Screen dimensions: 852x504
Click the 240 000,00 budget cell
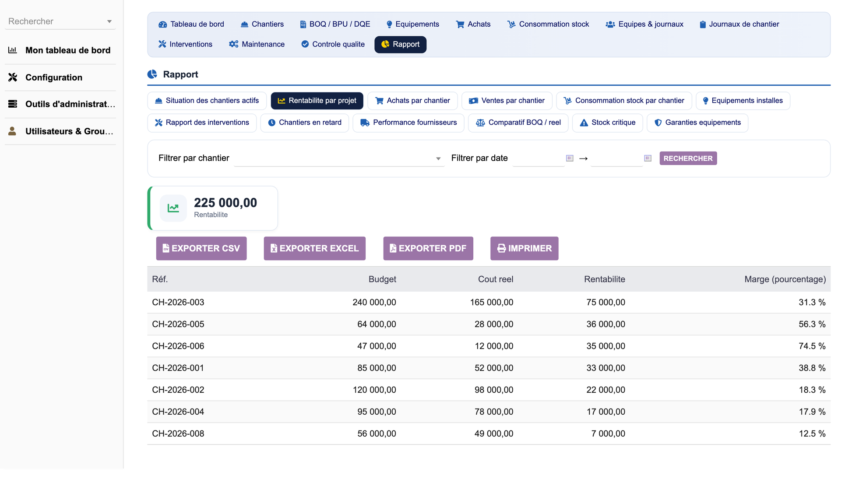coord(374,303)
